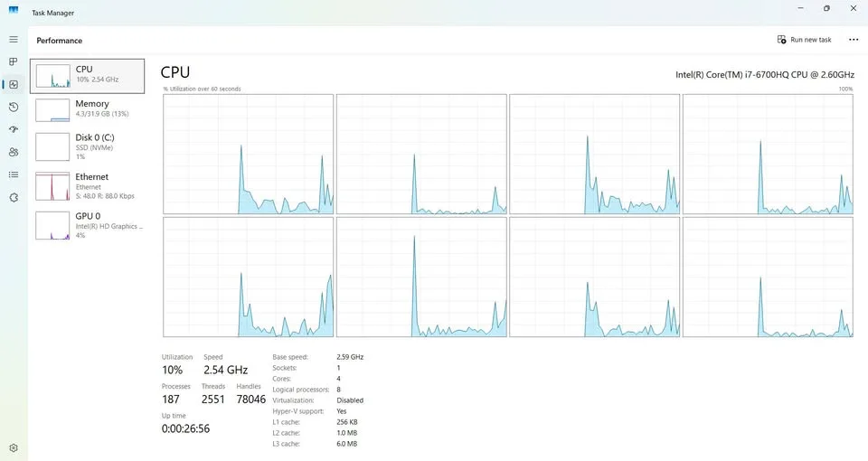Click the Task Manager title bar icon
This screenshot has width=868, height=461.
14,13
